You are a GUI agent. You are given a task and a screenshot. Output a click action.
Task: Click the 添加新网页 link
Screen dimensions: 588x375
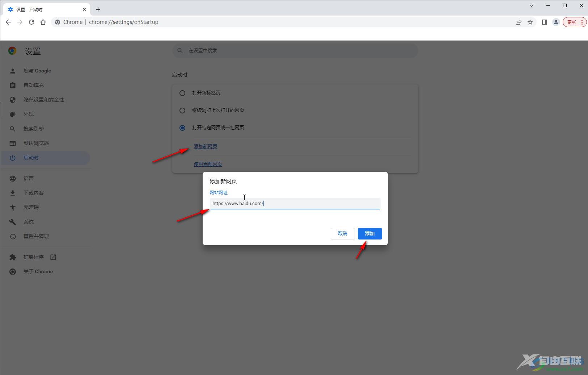(206, 146)
